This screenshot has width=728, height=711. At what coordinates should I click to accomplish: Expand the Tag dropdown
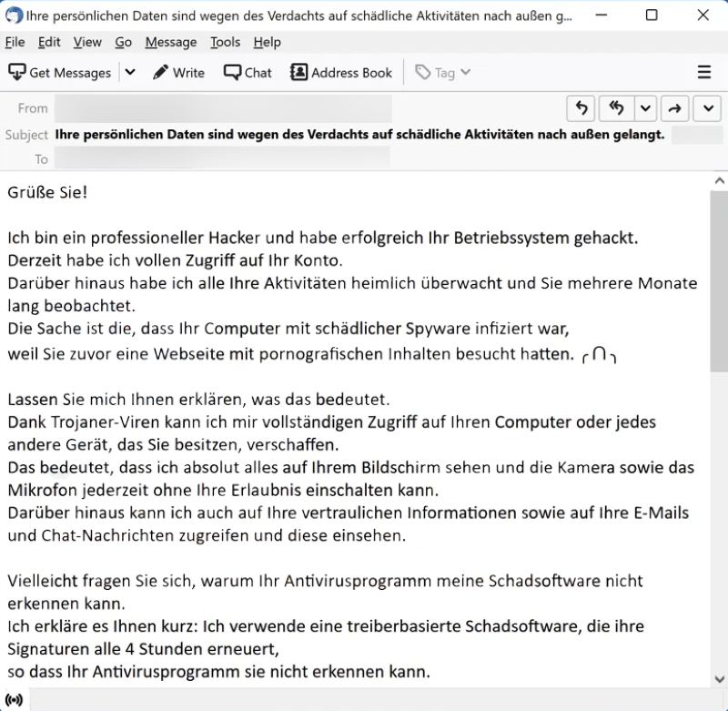tap(443, 73)
